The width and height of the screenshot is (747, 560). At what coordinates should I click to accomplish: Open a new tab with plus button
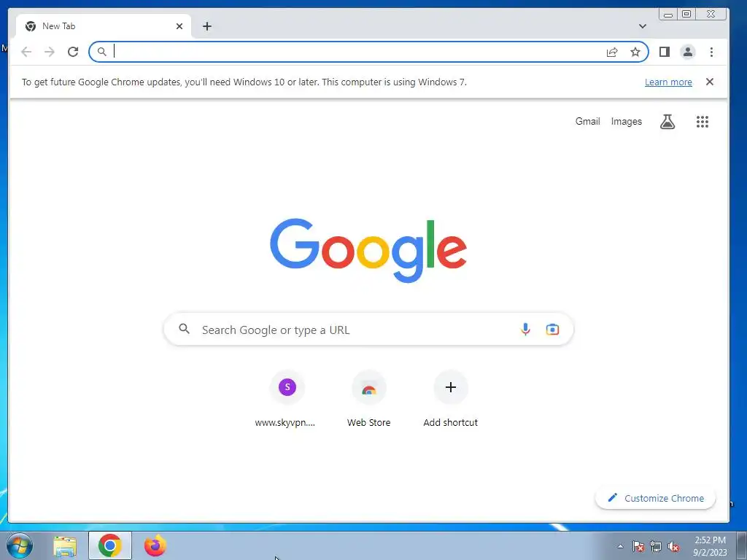point(206,26)
